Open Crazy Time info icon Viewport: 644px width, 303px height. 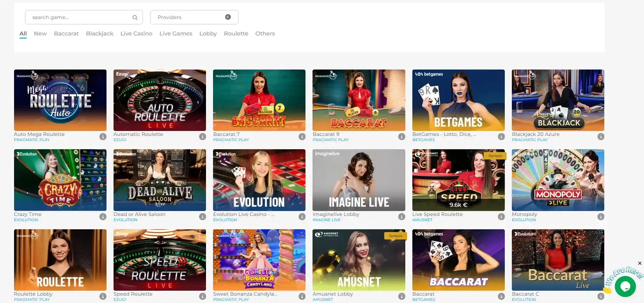(x=103, y=217)
